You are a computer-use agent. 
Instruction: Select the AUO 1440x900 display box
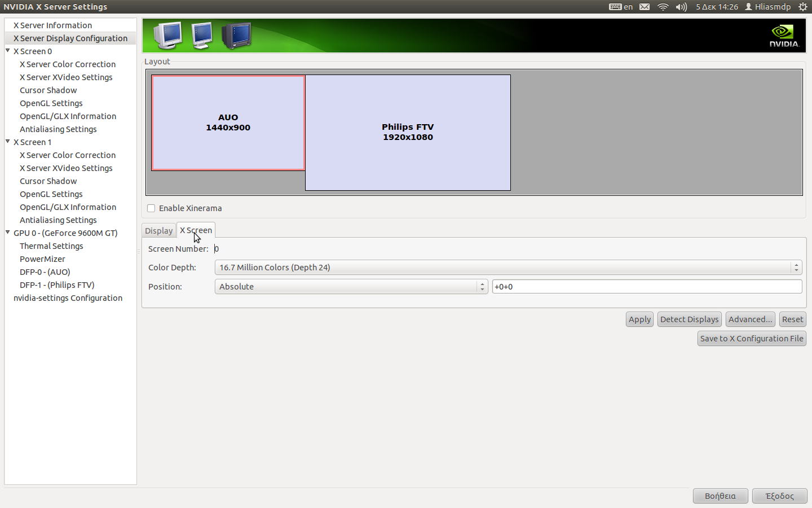(228, 122)
